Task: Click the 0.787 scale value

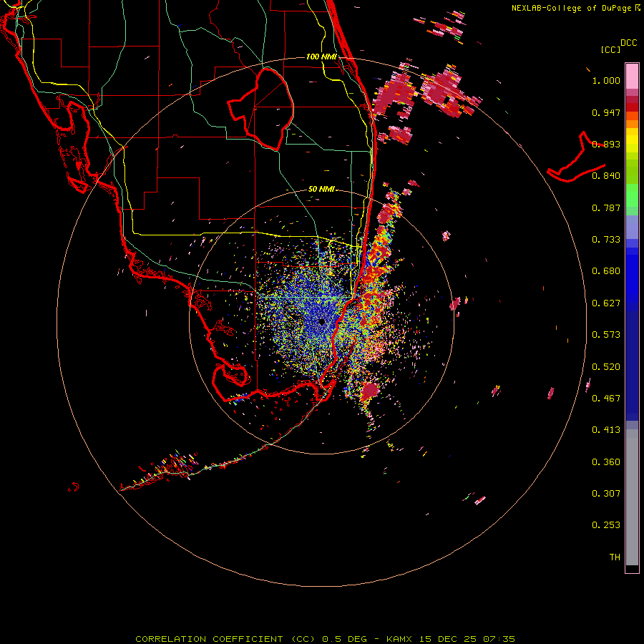Action: [x=606, y=208]
